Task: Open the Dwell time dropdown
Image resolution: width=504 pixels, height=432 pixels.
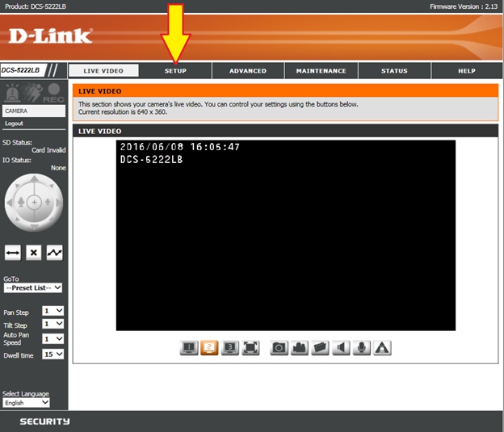Action: coord(52,354)
